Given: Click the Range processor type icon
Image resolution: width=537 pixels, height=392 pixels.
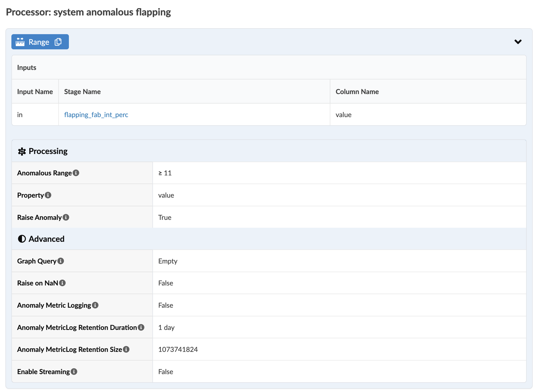Looking at the screenshot, I should click(x=20, y=42).
